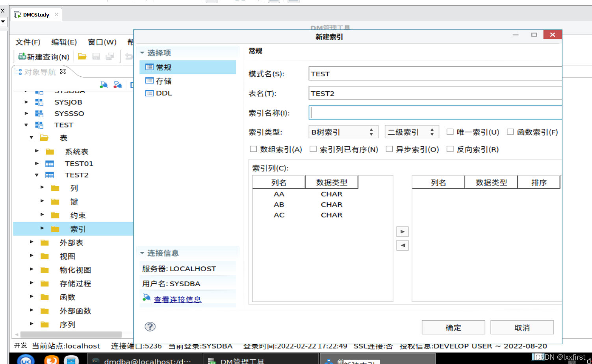Expand the 视图 folder in the tree
592x364 pixels.
coord(32,256)
